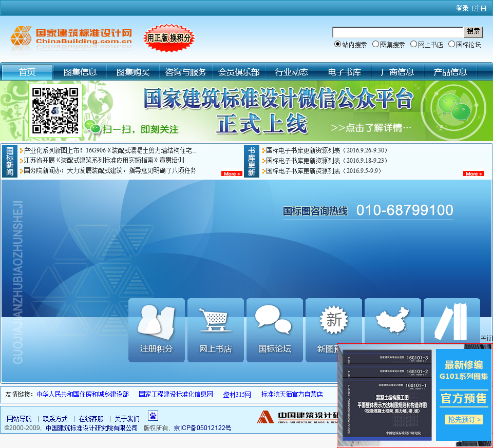
Task: Open the 会员俱乐部 navigation menu
Action: point(239,72)
